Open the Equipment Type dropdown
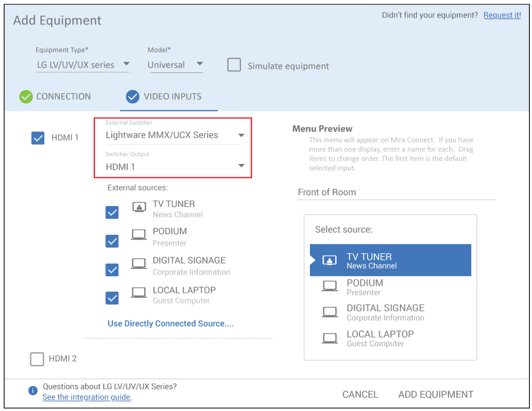The image size is (532, 411). point(82,65)
